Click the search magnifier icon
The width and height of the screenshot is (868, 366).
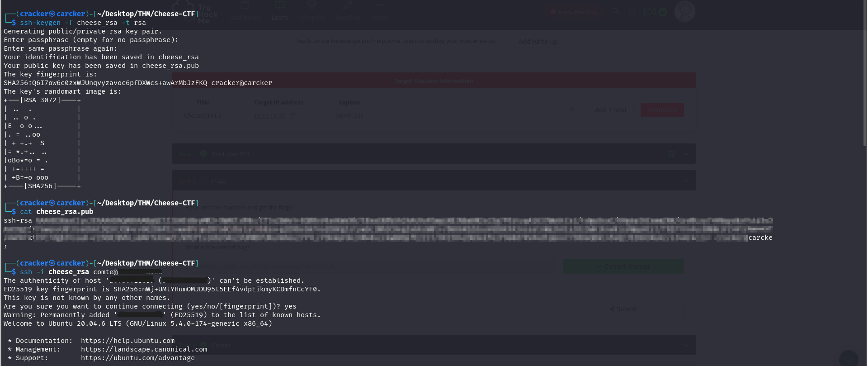(616, 11)
